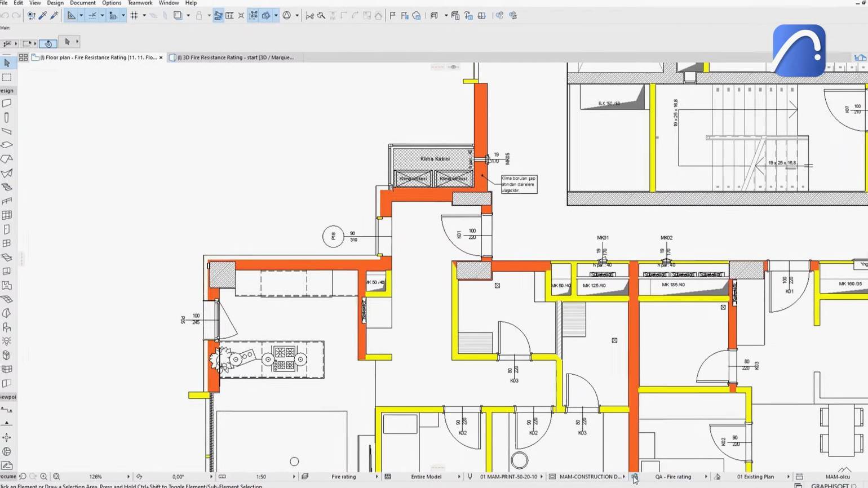Click the Split scissors icon

point(309,16)
